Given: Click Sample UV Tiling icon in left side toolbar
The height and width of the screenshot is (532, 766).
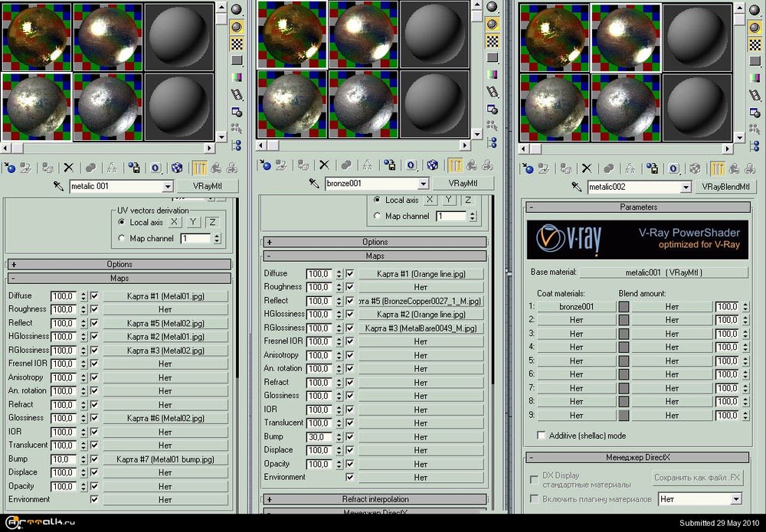Looking at the screenshot, I should coord(237,60).
